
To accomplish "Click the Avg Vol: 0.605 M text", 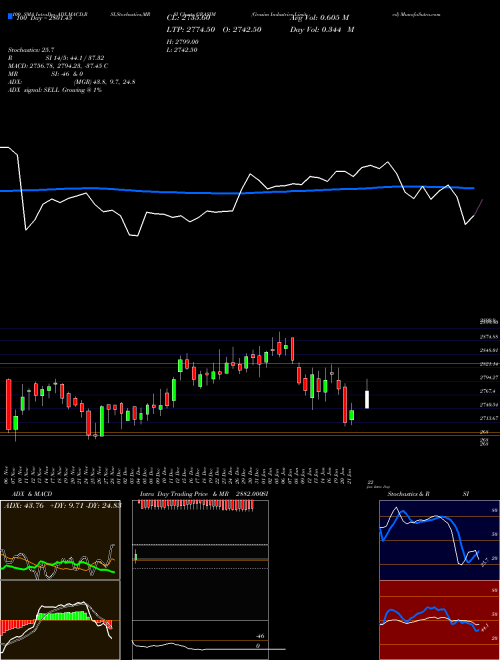I will 319,18.
